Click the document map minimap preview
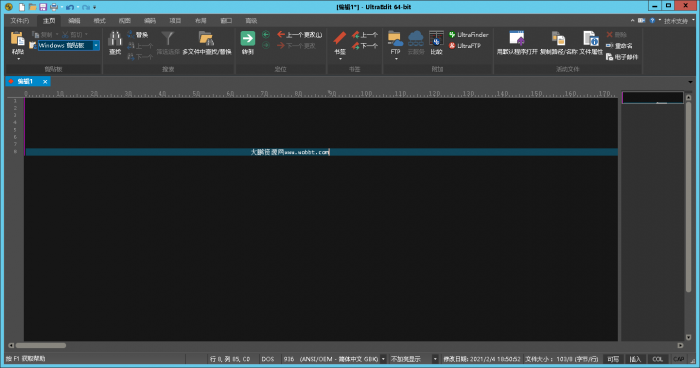Screen dimensions: 700x368 click(x=652, y=98)
